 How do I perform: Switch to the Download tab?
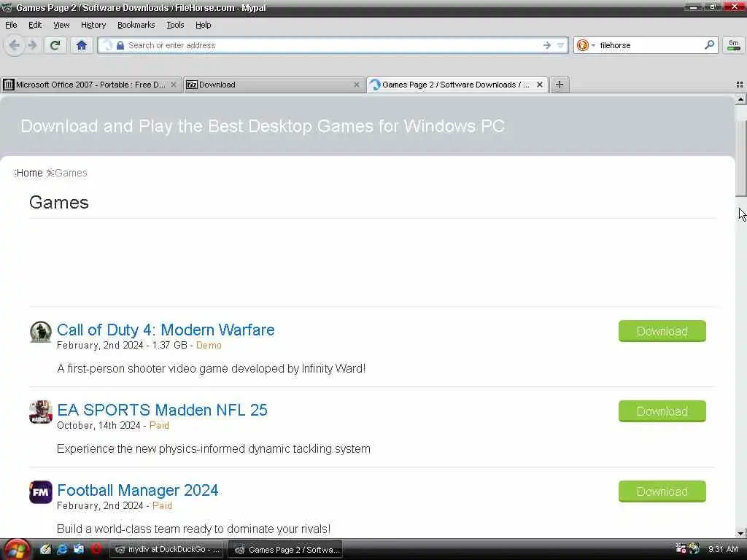273,85
